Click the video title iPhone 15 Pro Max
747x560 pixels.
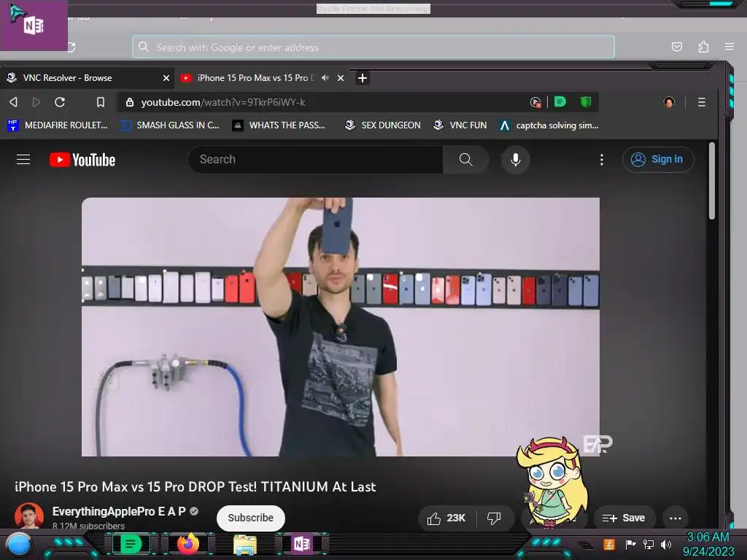coord(196,486)
